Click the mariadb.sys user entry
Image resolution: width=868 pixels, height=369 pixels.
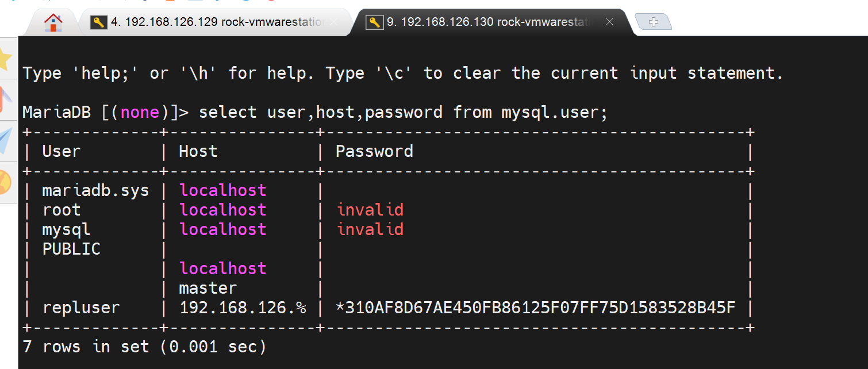click(95, 190)
